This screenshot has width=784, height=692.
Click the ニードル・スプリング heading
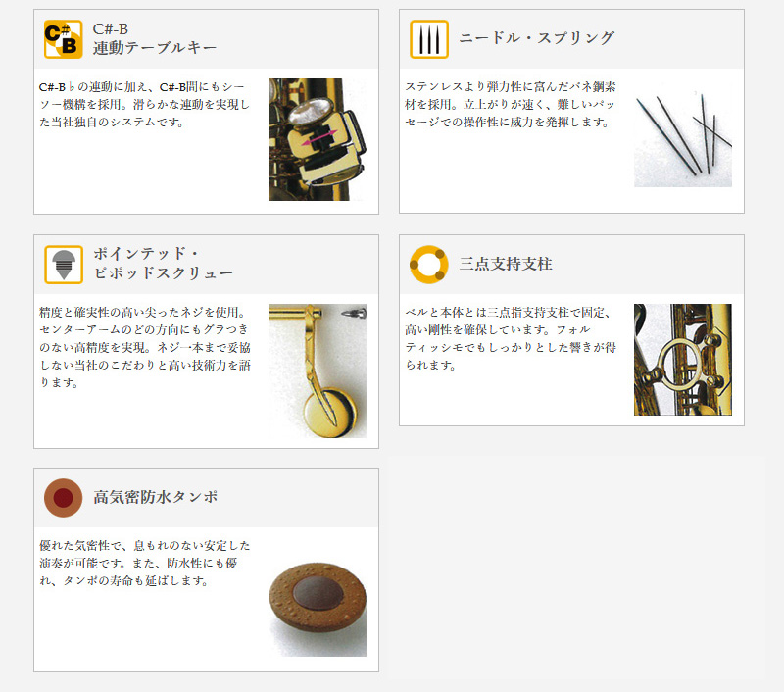coord(536,38)
